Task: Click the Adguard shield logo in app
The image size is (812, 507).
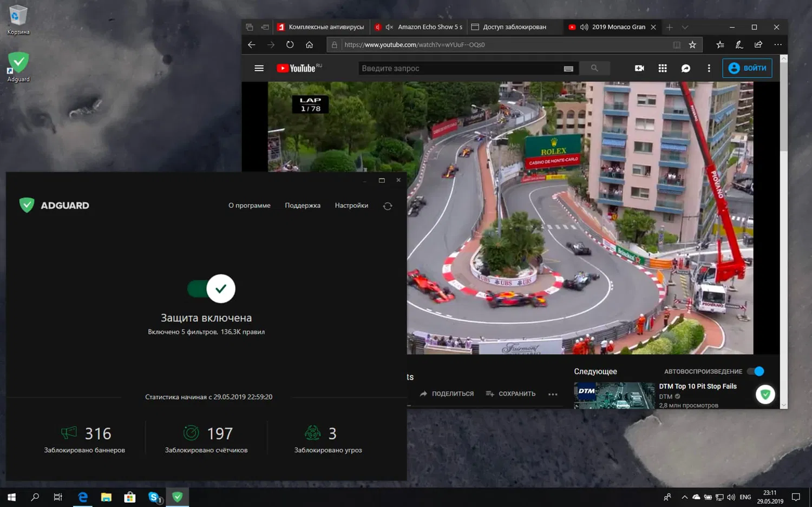Action: tap(27, 205)
